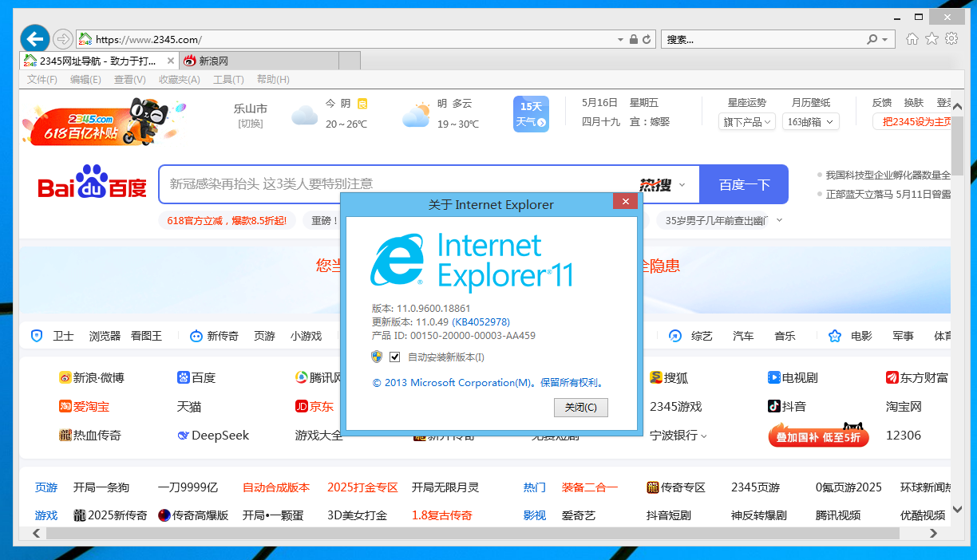Click the shield icon beside 卫士
The image size is (977, 560).
36,336
